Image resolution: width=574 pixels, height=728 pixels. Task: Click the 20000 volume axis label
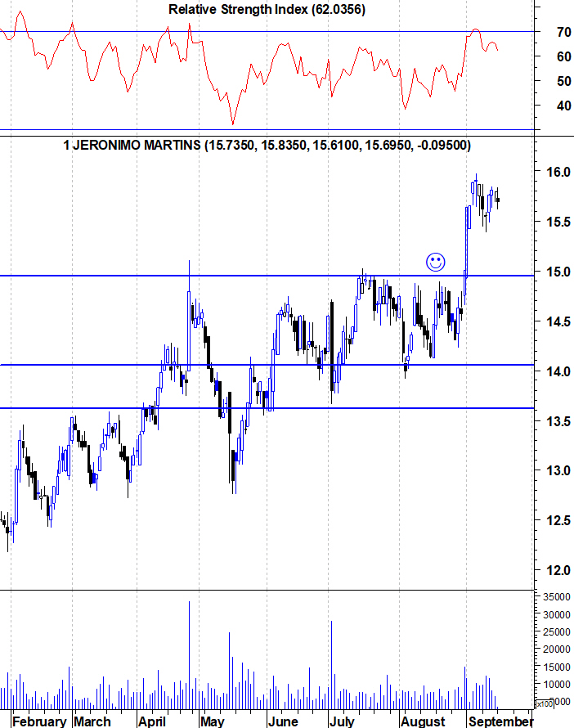coord(556,649)
